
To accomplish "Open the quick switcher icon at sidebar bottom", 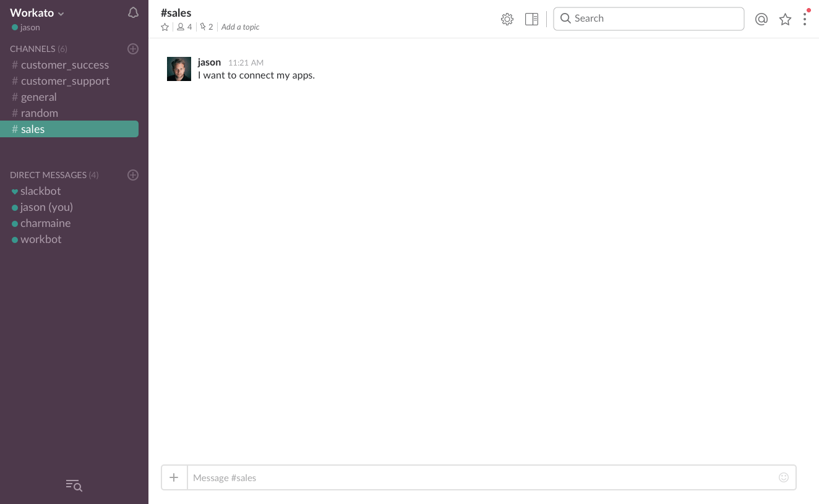I will click(74, 485).
